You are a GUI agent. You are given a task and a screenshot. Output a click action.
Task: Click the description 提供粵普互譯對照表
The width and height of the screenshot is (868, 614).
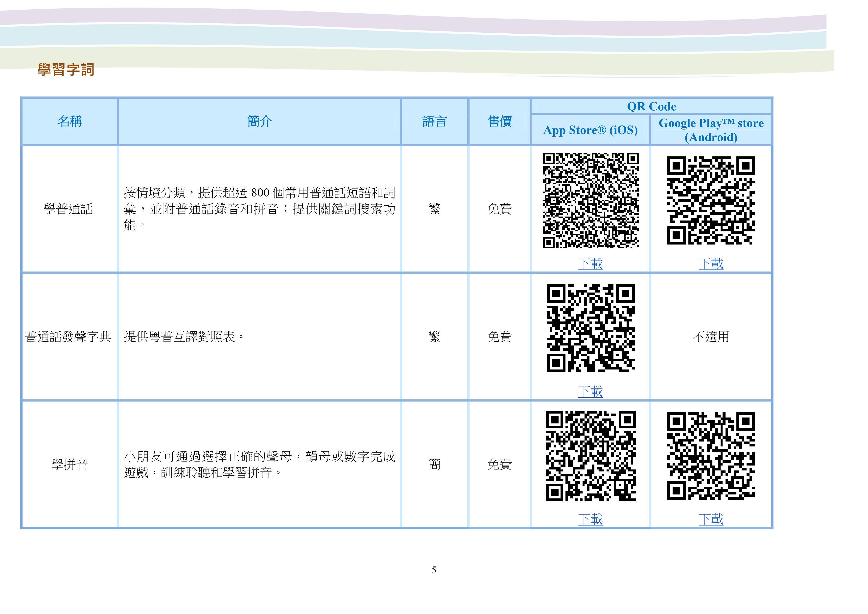click(x=184, y=336)
